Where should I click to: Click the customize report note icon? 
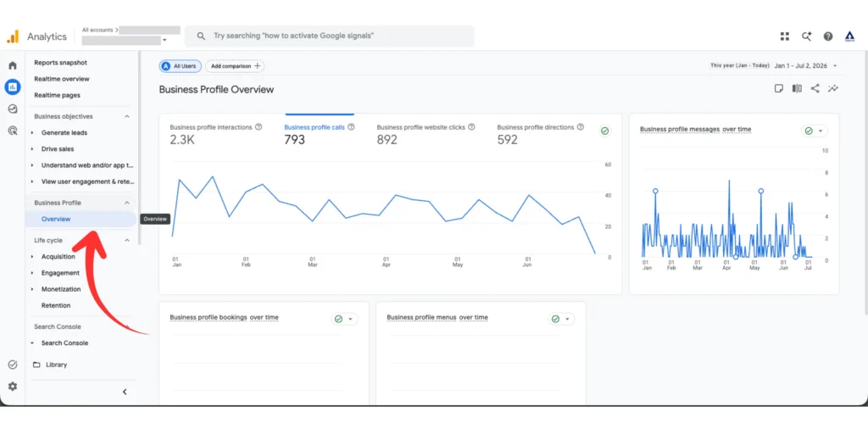779,88
